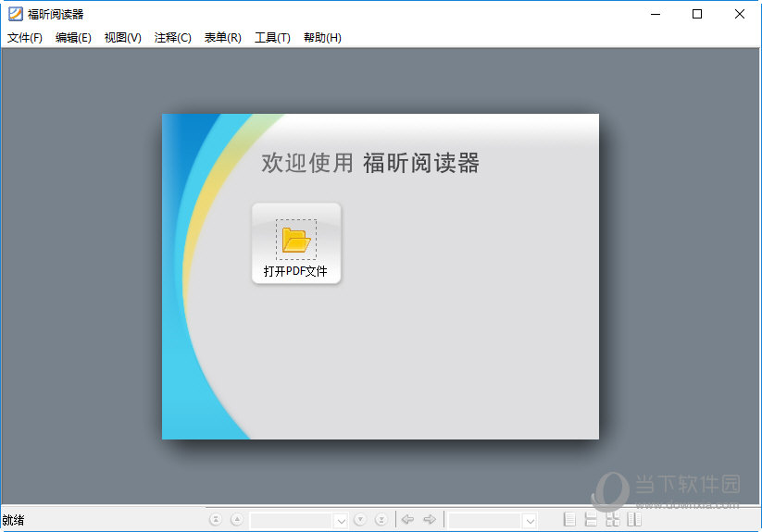Open the 注释(C) menu

click(x=173, y=37)
